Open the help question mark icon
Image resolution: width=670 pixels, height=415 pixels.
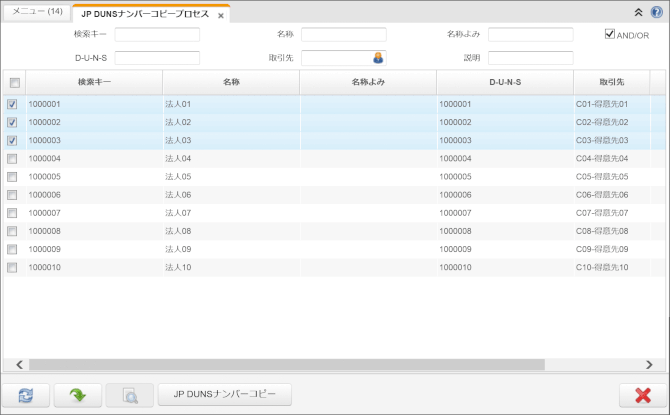click(656, 12)
